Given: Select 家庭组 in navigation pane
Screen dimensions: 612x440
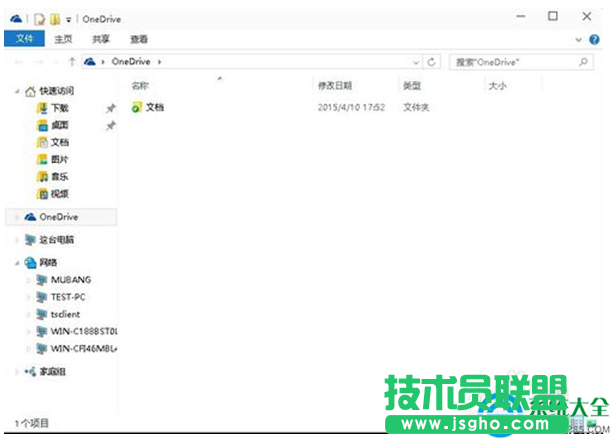Looking at the screenshot, I should [52, 372].
